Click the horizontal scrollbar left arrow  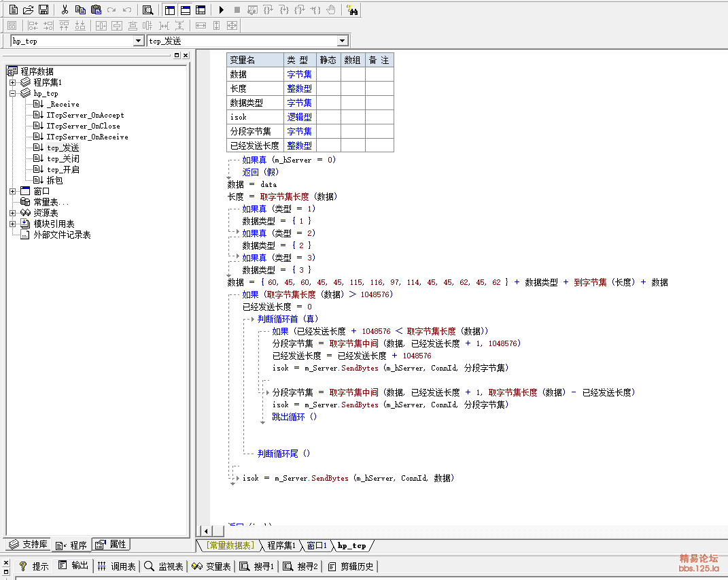tap(205, 530)
